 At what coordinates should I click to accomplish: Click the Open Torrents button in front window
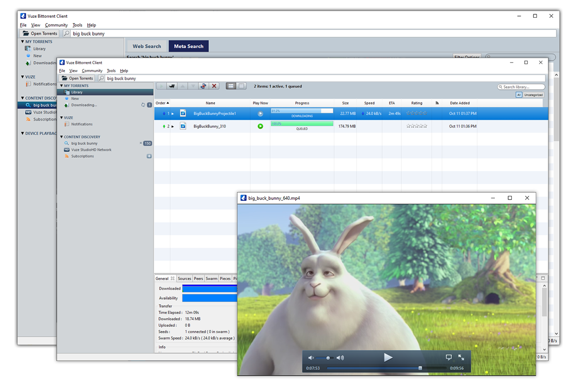coord(77,78)
